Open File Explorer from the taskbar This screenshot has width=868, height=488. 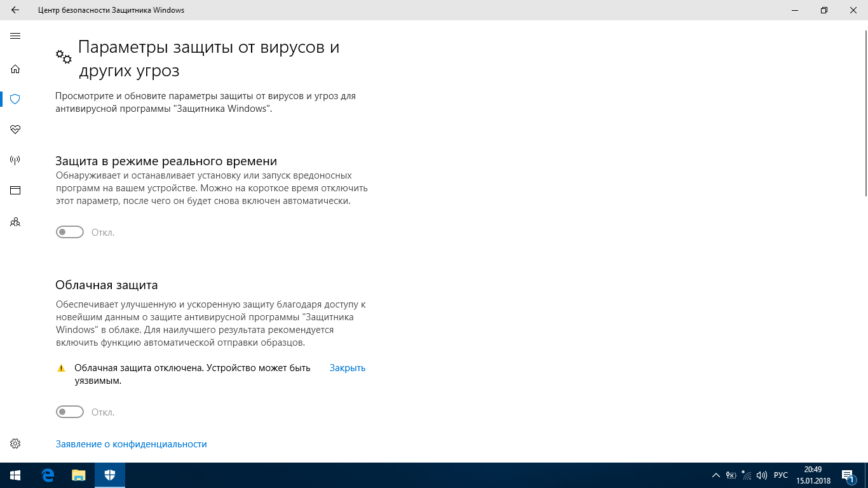[79, 475]
